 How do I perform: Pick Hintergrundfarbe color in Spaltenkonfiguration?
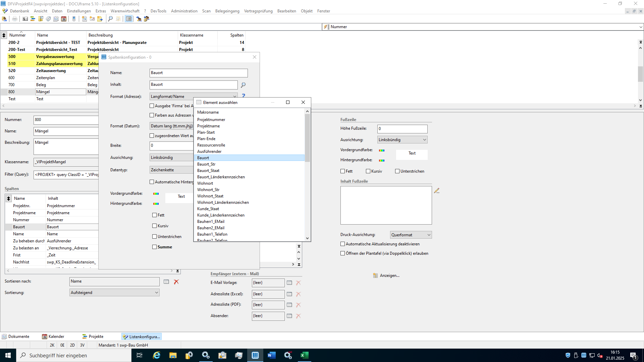(x=156, y=204)
